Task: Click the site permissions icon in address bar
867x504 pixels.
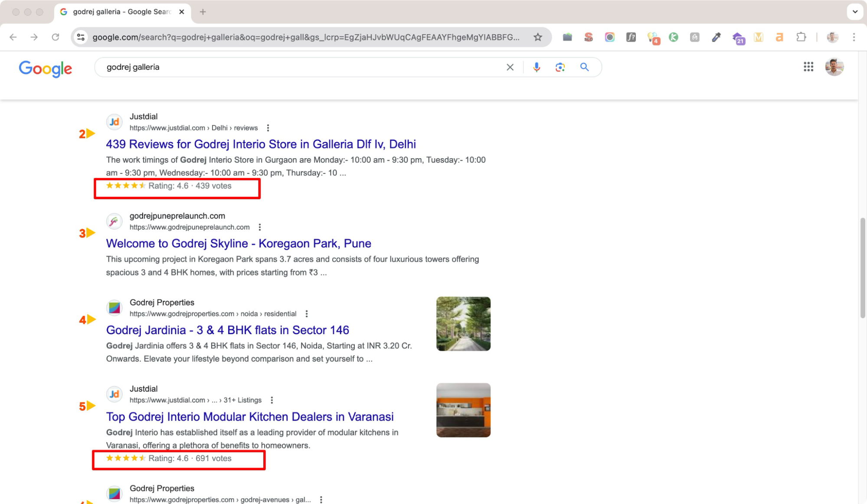Action: coord(80,37)
